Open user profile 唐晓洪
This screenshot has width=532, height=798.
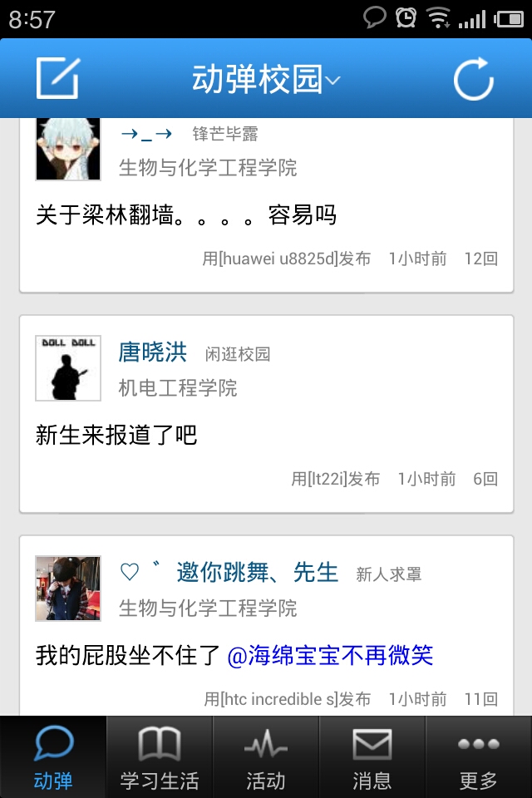(x=153, y=352)
